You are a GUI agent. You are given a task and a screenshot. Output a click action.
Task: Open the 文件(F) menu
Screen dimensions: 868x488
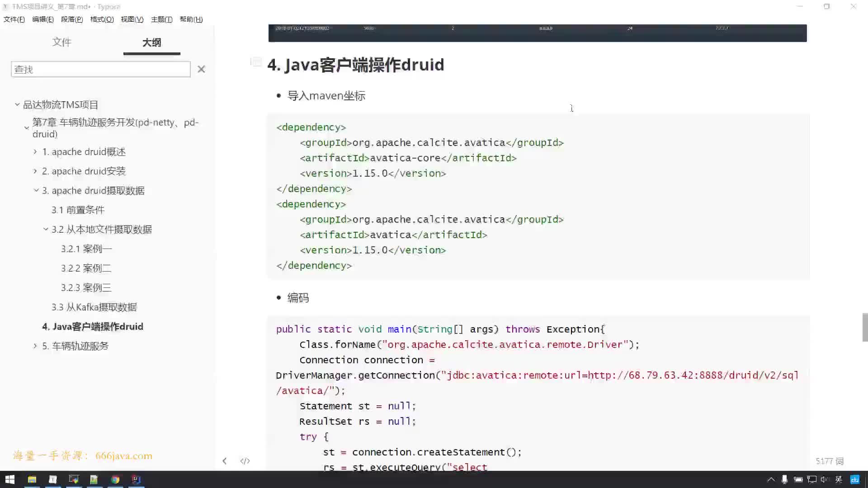[14, 19]
